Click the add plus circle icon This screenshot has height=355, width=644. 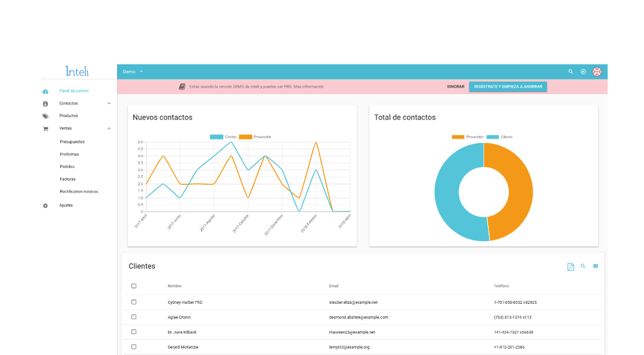pos(583,72)
